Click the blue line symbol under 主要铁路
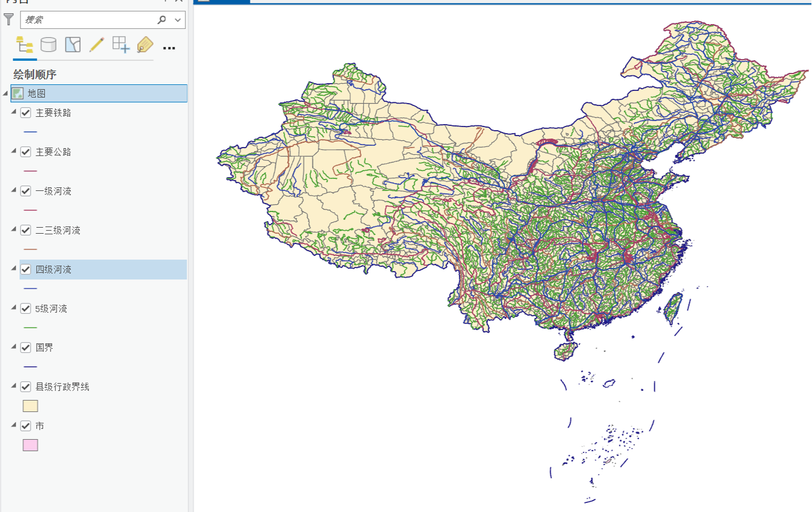This screenshot has width=812, height=512. click(30, 132)
